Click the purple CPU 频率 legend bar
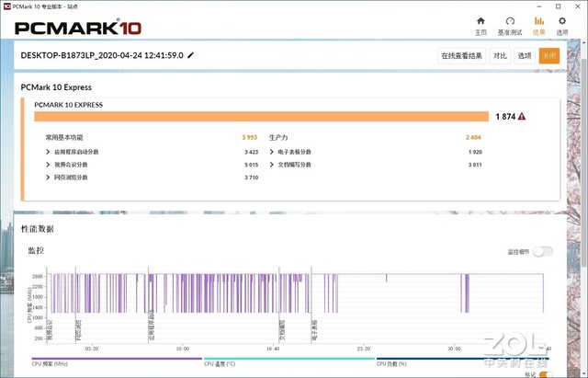 (116, 360)
